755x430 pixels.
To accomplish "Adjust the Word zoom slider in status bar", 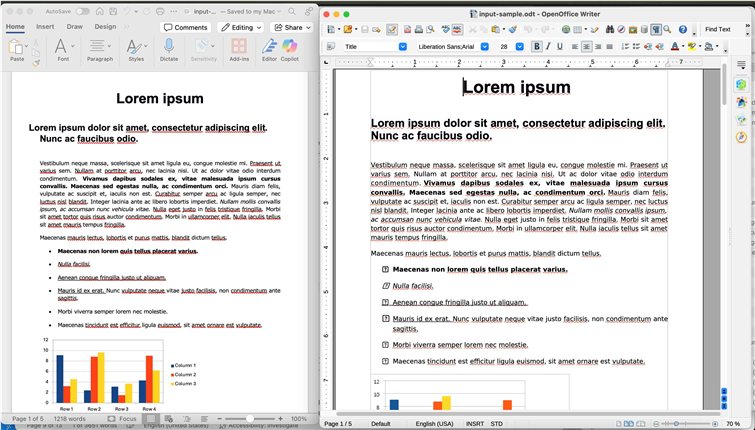I will click(250, 418).
